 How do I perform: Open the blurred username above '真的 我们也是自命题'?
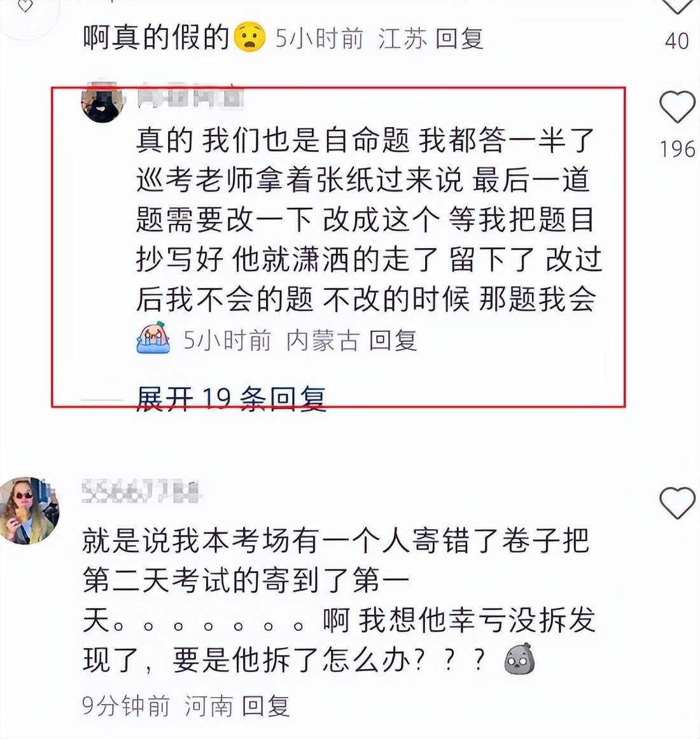[x=190, y=95]
